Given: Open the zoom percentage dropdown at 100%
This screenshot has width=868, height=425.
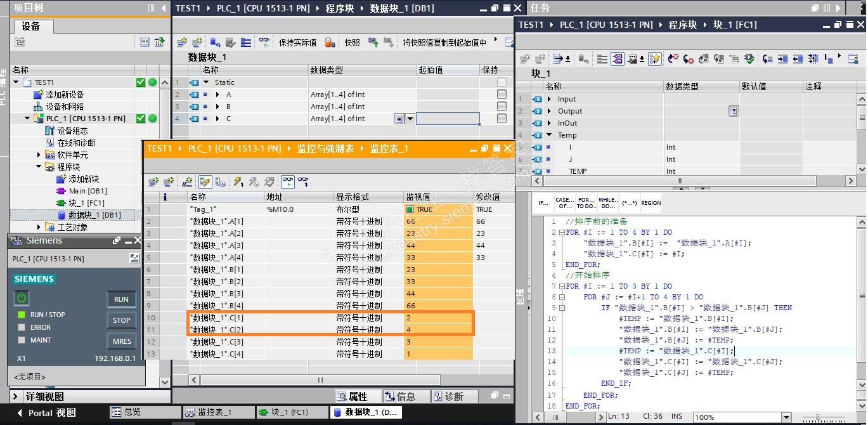Looking at the screenshot, I should [786, 417].
